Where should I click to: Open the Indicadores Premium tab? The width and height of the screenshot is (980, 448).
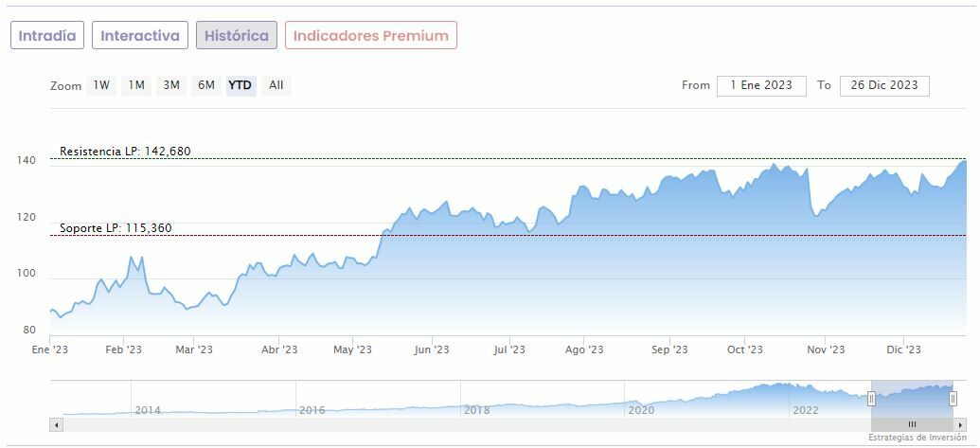[x=371, y=36]
